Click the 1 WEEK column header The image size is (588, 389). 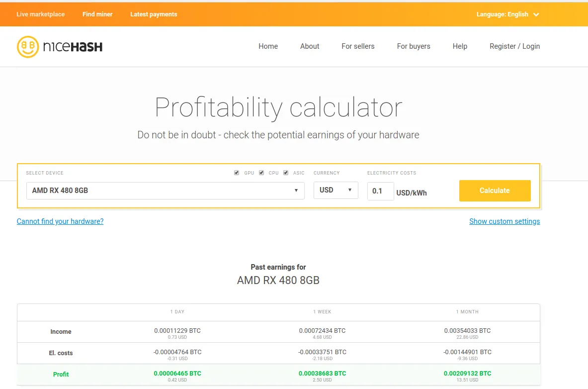[322, 312]
